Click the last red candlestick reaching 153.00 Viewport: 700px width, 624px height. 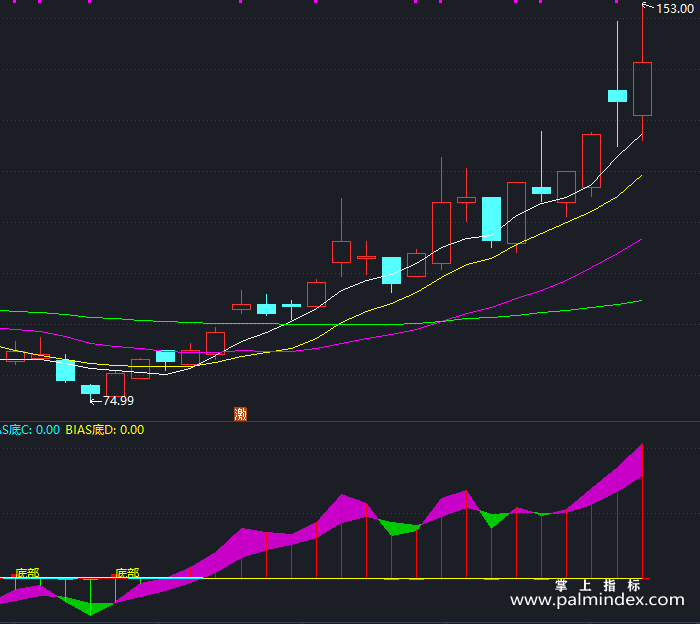(642, 89)
